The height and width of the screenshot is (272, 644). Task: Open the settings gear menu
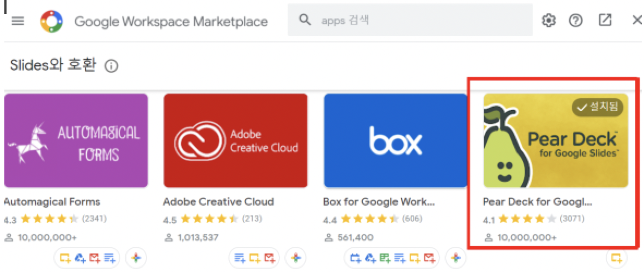548,21
